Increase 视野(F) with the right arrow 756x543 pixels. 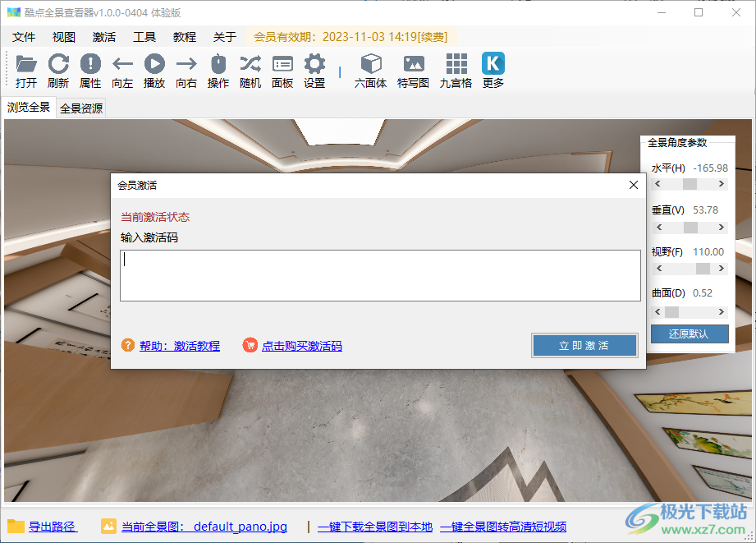[x=722, y=269]
